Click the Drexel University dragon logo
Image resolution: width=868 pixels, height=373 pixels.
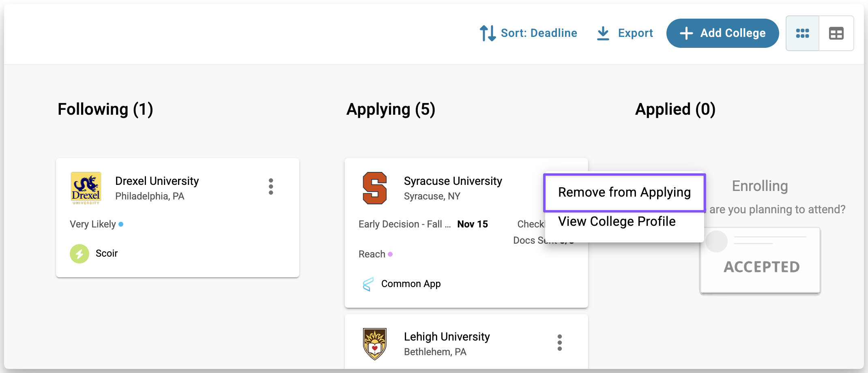pyautogui.click(x=86, y=188)
